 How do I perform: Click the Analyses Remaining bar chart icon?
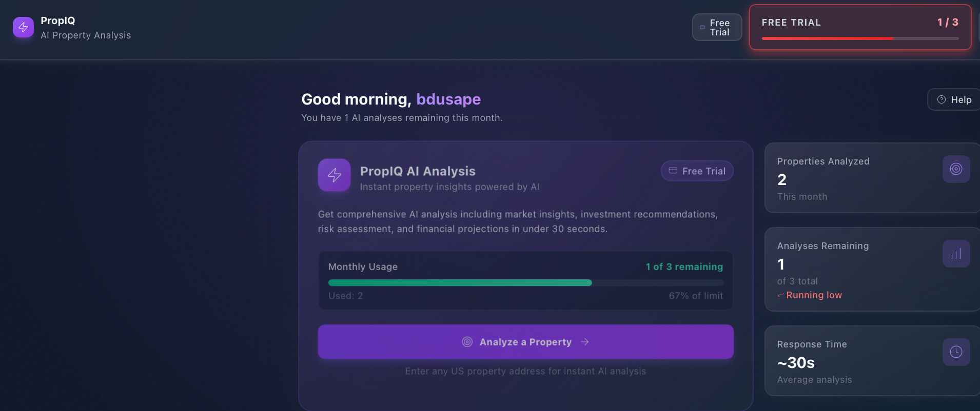[x=955, y=253]
